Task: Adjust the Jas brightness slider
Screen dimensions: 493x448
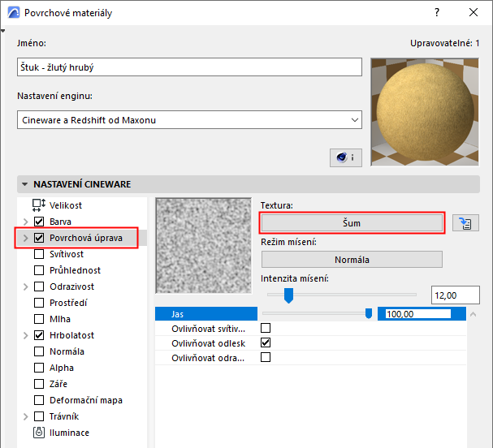Action: 369,313
